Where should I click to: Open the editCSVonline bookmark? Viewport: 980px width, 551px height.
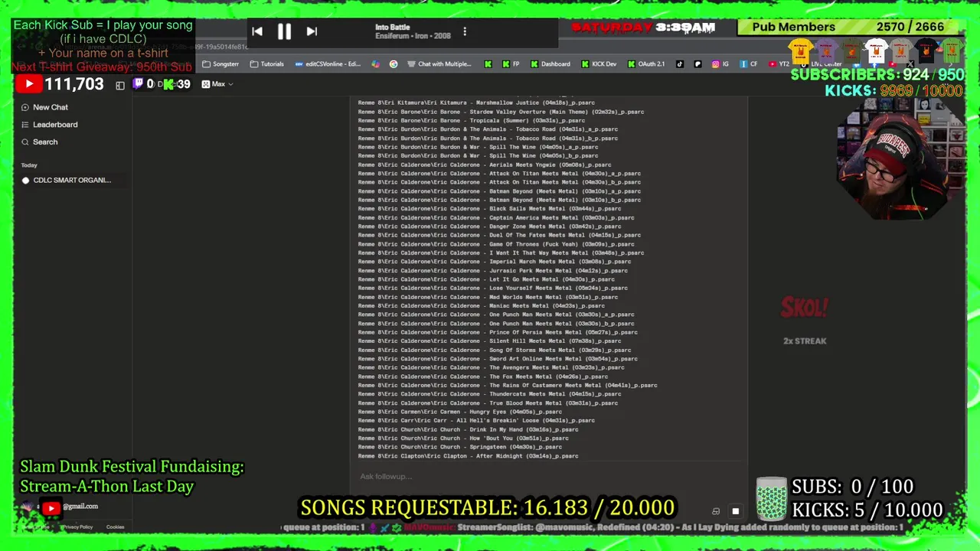click(327, 64)
